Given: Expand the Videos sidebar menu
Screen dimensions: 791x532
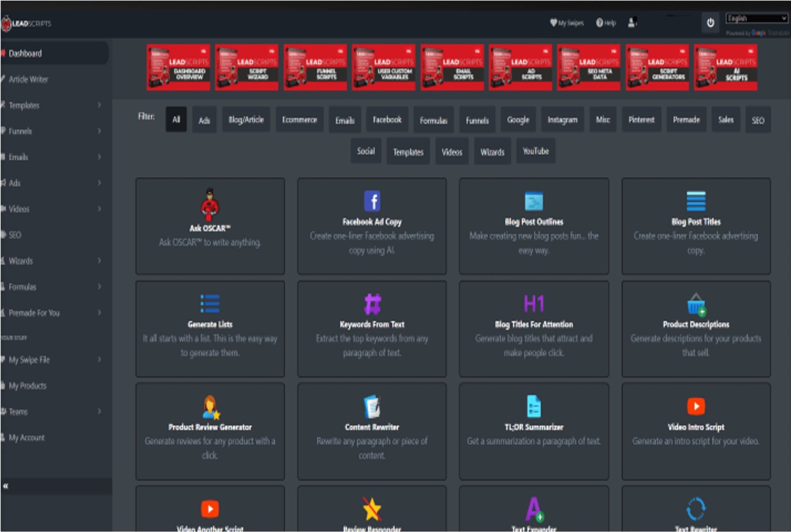Looking at the screenshot, I should (53, 209).
